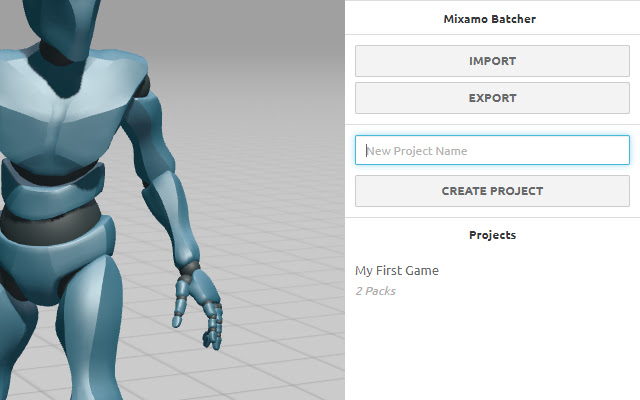The image size is (640, 400).
Task: Open the My First Game project
Action: pos(397,271)
